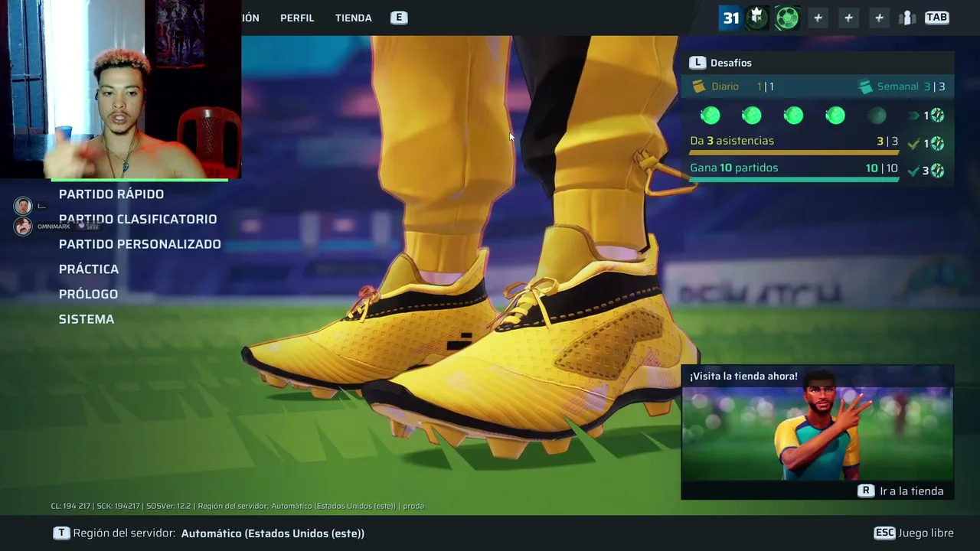Image resolution: width=980 pixels, height=551 pixels.
Task: Change the Región del servidor setting
Action: click(x=208, y=533)
